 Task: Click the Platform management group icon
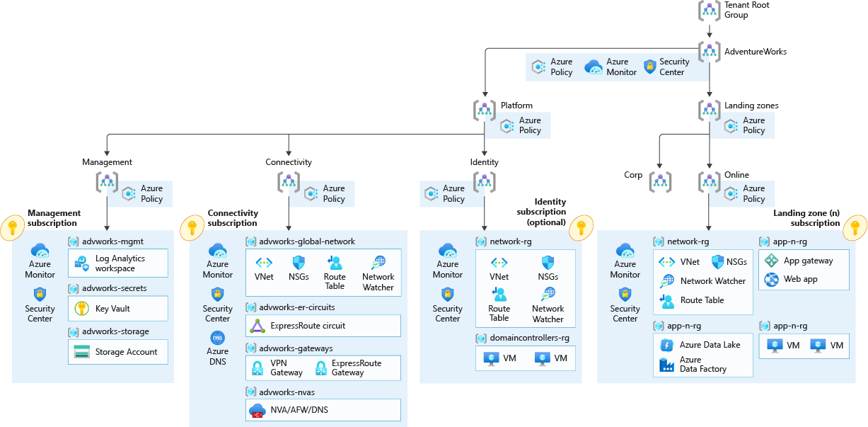point(484,110)
